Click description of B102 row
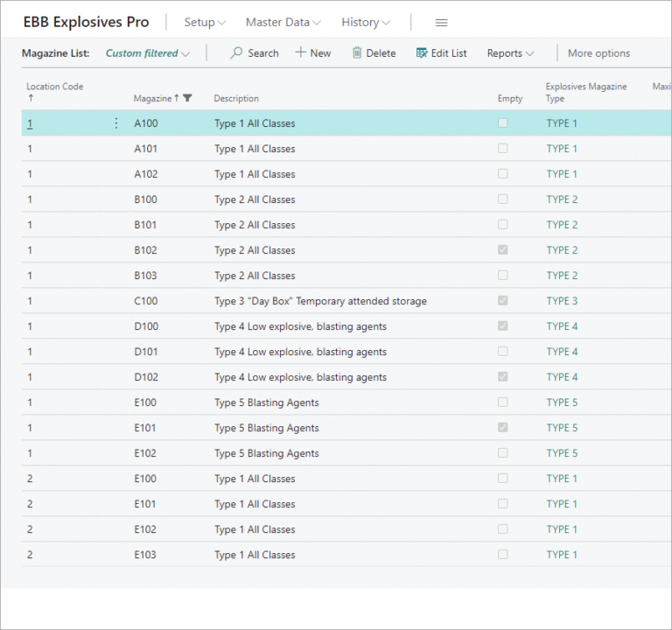This screenshot has height=630, width=672. [x=255, y=250]
